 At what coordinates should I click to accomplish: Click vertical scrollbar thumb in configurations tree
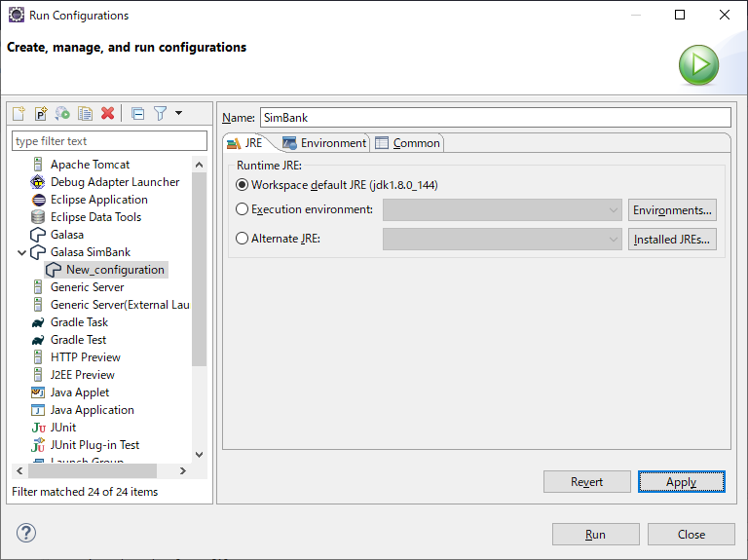[200, 269]
